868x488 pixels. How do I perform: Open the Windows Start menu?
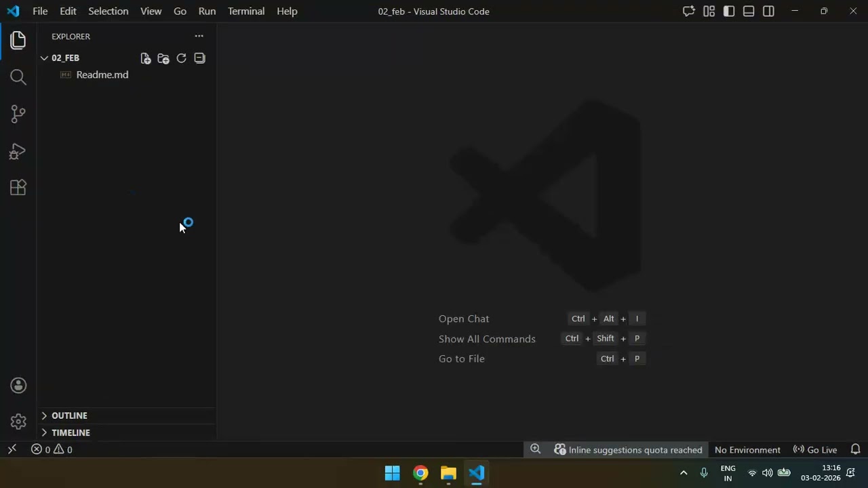point(392,473)
